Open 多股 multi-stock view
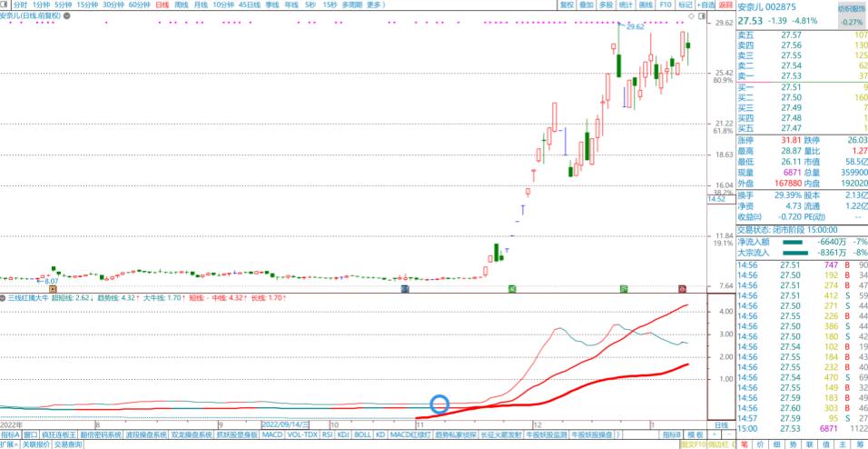 (x=606, y=5)
